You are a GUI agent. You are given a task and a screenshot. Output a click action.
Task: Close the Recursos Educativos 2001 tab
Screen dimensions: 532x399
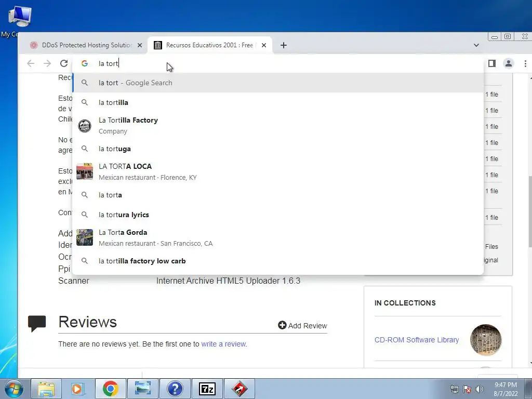[264, 45]
